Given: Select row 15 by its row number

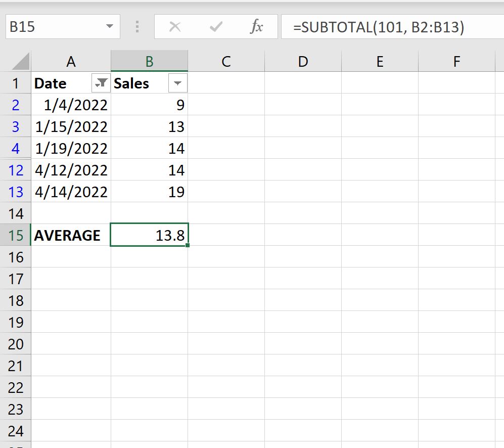Looking at the screenshot, I should point(16,235).
